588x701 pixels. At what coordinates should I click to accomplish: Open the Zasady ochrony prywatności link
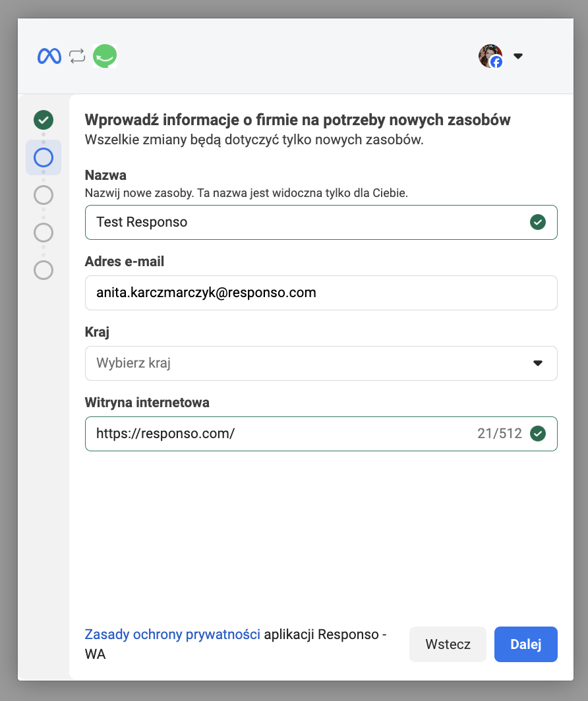[x=172, y=634]
